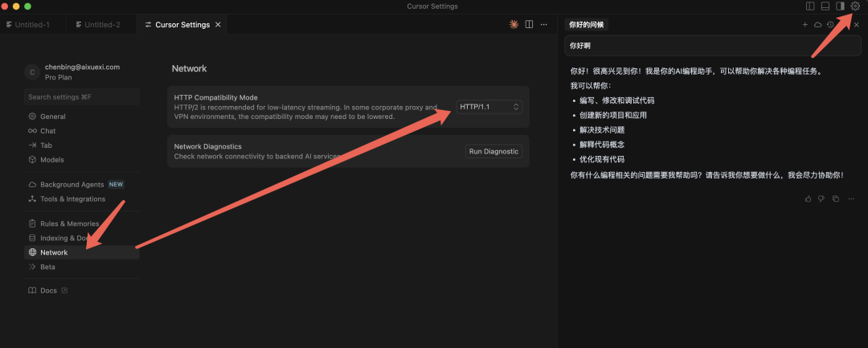Viewport: 868px width, 348px height.
Task: Toggle the bottom panel layout icon
Action: point(825,6)
